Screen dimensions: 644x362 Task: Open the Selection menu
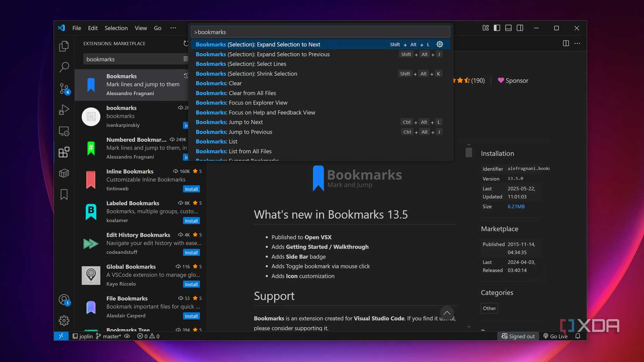pyautogui.click(x=116, y=28)
